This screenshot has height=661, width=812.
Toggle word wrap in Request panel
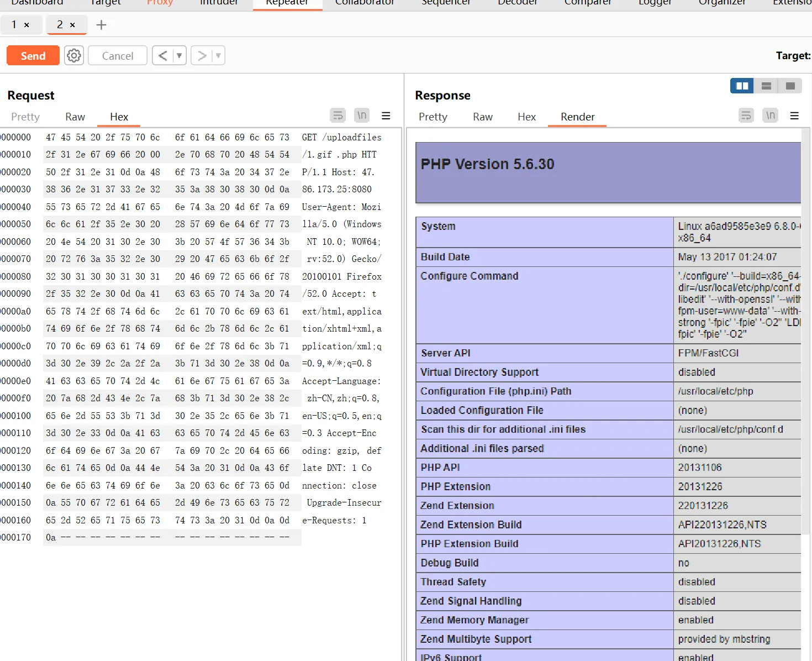coord(338,116)
